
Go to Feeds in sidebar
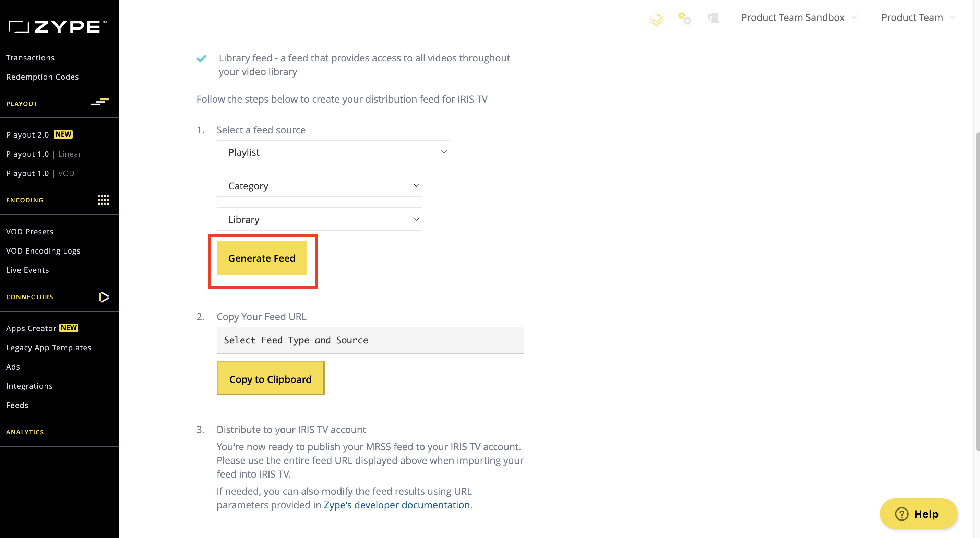(17, 405)
